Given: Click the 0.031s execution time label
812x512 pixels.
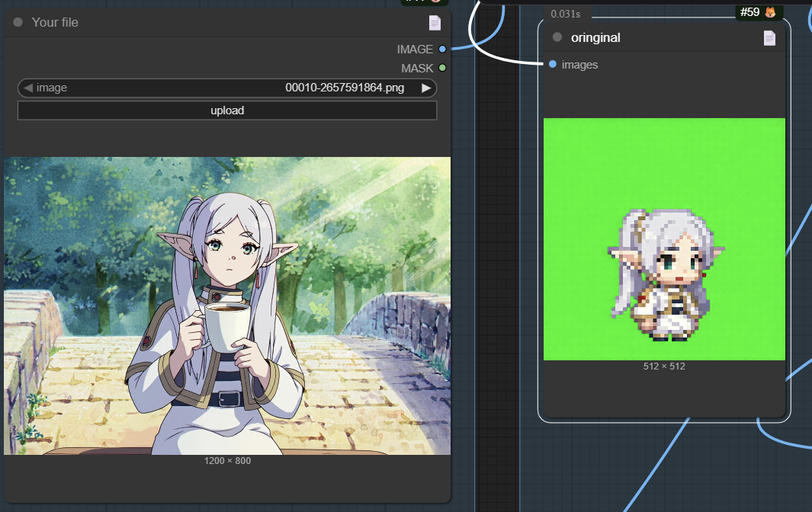Looking at the screenshot, I should coord(566,14).
